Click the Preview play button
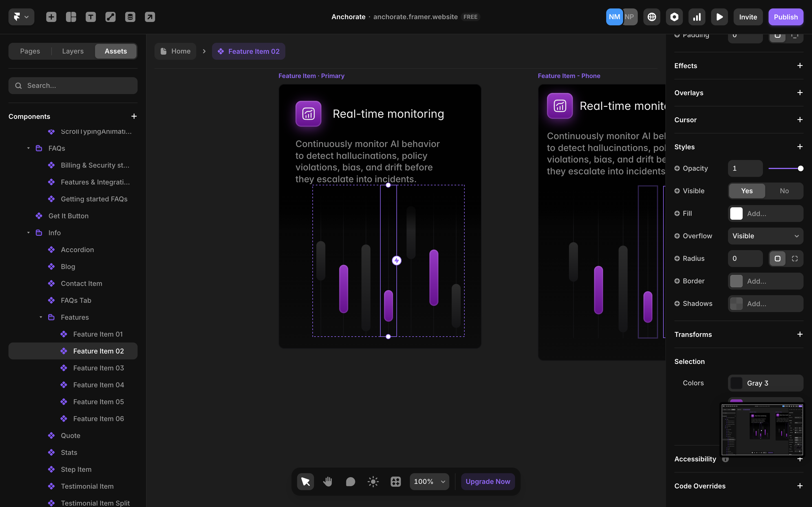 pyautogui.click(x=719, y=17)
